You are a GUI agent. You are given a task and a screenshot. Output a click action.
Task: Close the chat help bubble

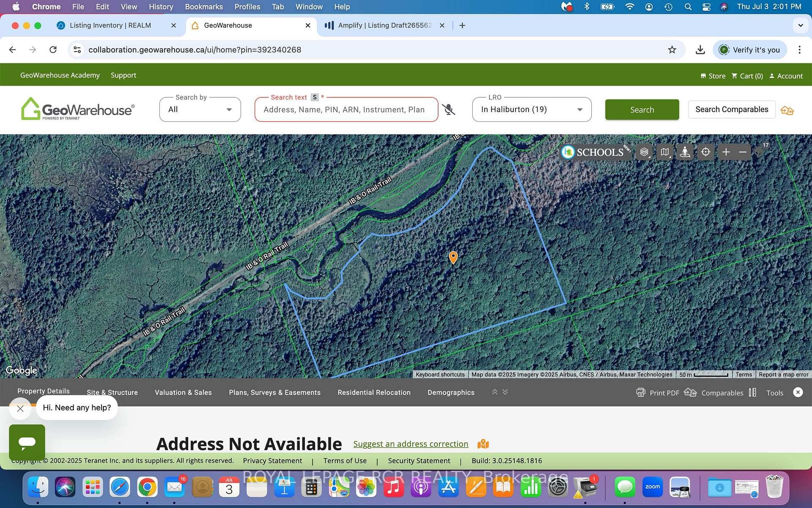click(20, 409)
